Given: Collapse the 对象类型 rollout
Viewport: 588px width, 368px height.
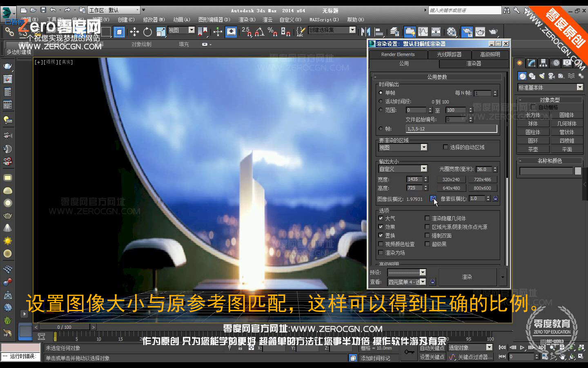Looking at the screenshot, I should click(550, 100).
